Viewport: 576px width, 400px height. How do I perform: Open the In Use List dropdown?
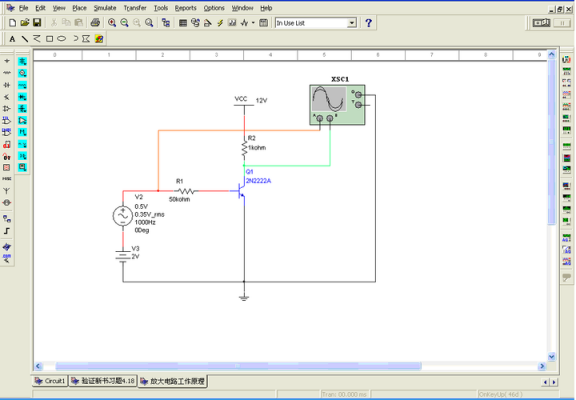316,23
